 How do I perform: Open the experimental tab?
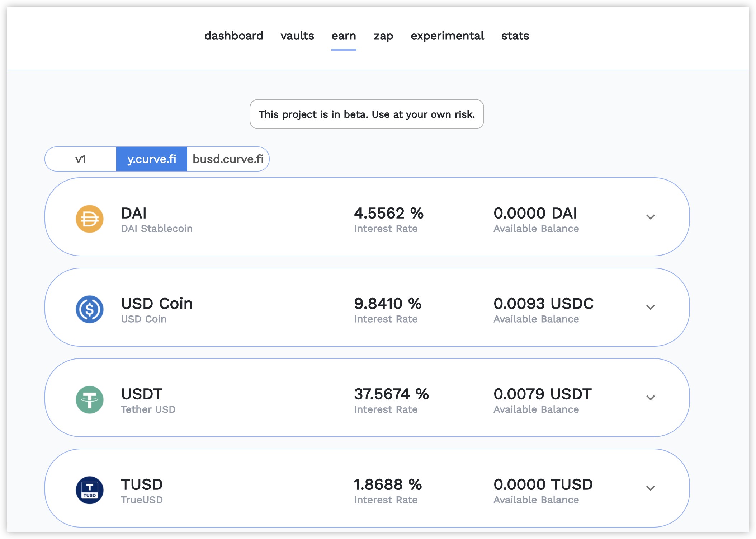click(x=447, y=36)
